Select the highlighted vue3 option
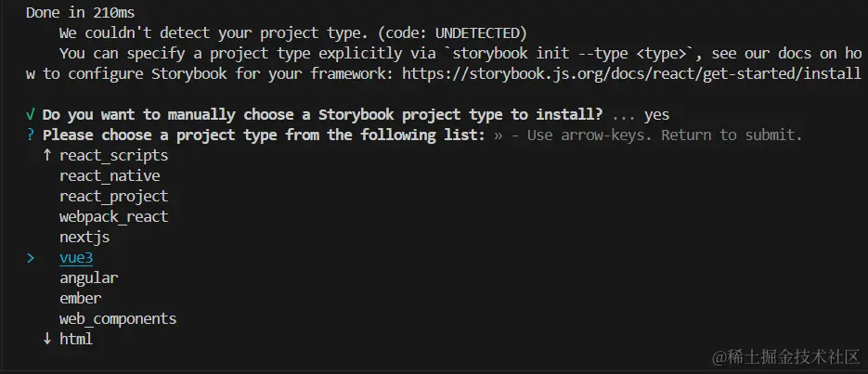868x374 pixels. pos(76,258)
